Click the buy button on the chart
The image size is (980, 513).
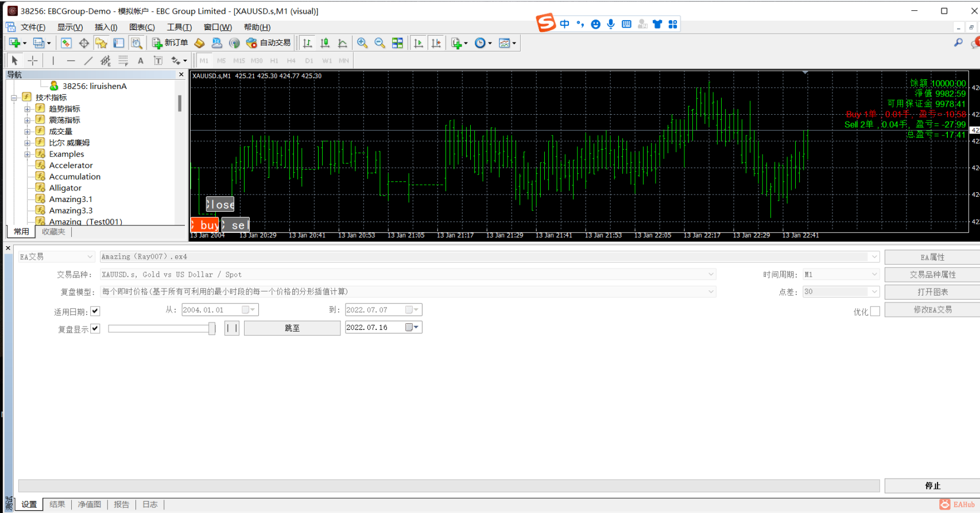[x=205, y=225]
